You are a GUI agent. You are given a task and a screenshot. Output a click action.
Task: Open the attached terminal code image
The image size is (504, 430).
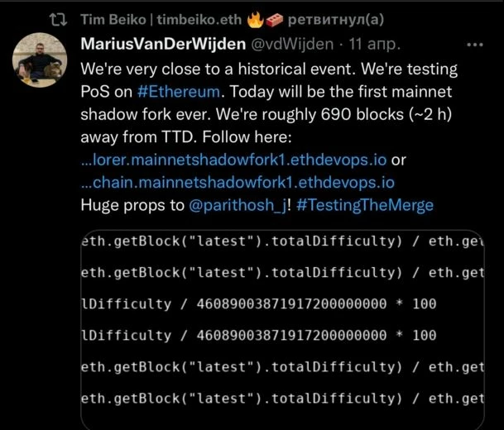click(x=282, y=330)
